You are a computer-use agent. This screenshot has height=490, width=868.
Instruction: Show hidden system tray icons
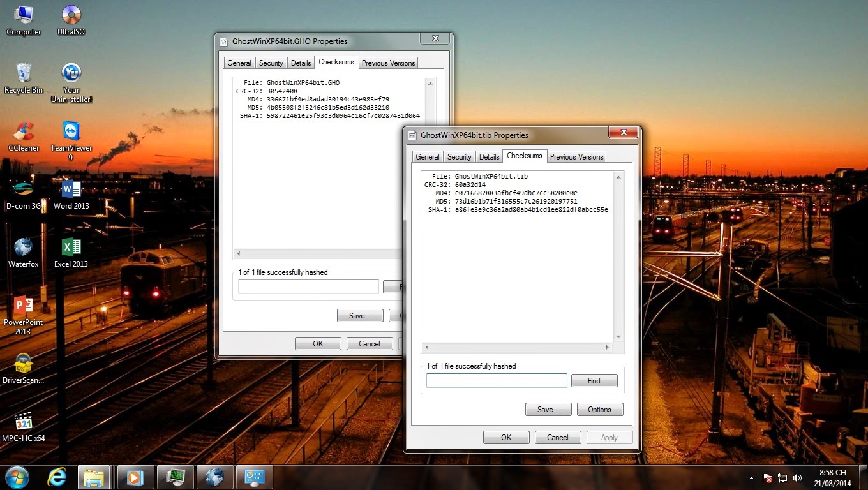click(751, 478)
